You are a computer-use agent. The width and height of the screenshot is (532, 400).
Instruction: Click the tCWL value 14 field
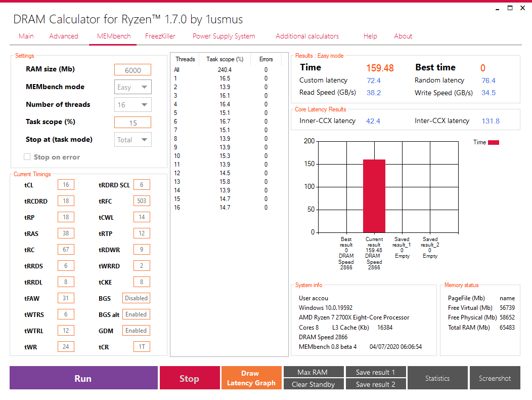[x=142, y=217]
